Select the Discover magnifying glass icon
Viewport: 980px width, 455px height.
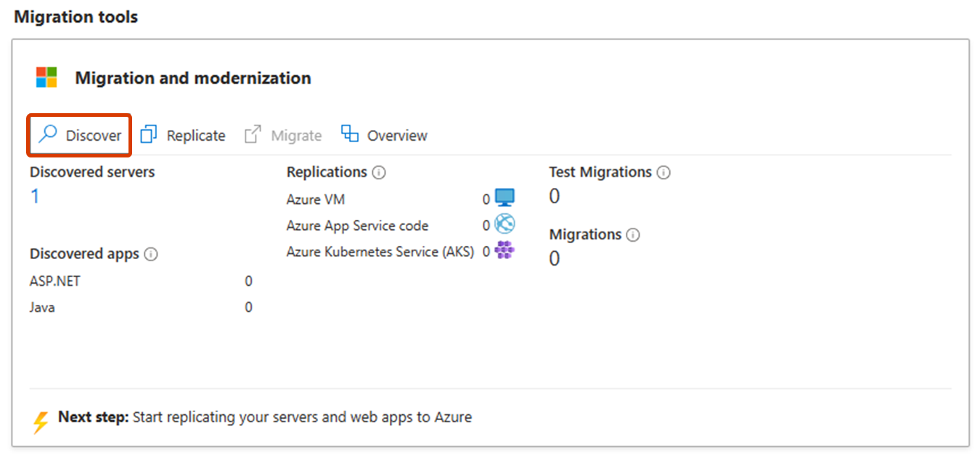[46, 134]
